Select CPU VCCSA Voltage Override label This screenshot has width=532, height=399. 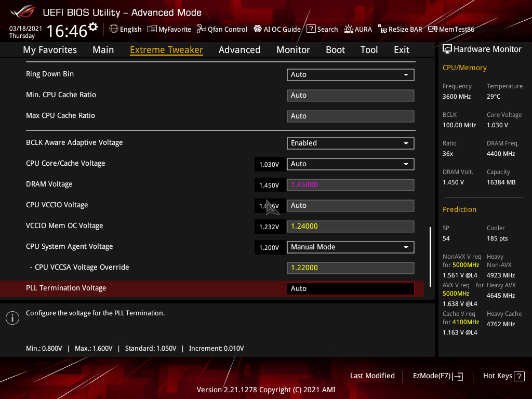pos(79,267)
